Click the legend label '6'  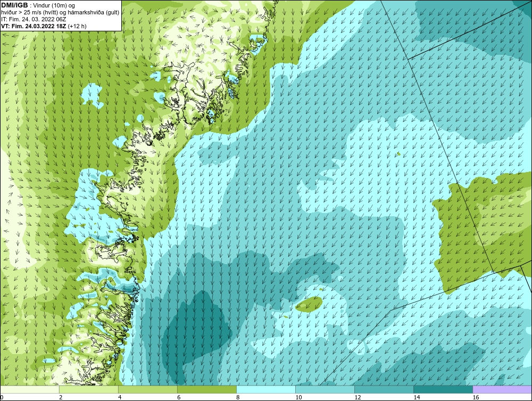tap(179, 397)
